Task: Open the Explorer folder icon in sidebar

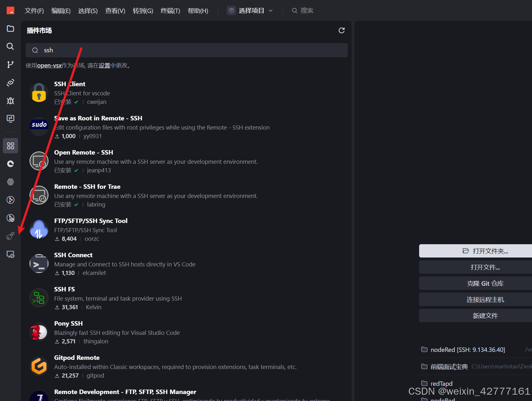Action: [x=10, y=29]
